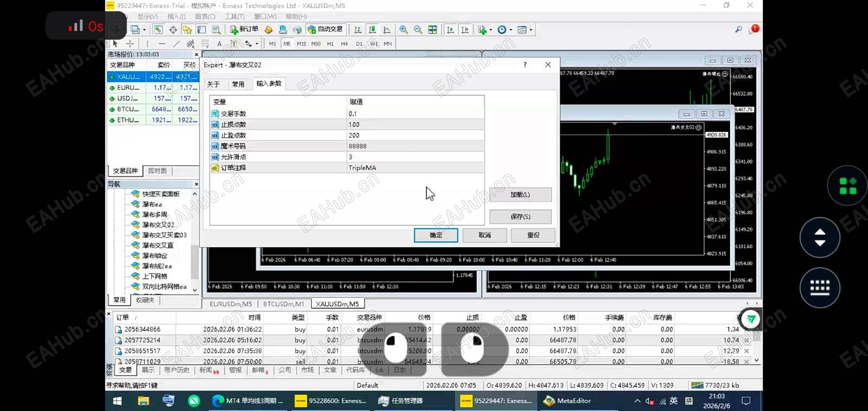Toggle the Market Watch window icon
This screenshot has width=868, height=411.
pyautogui.click(x=158, y=30)
